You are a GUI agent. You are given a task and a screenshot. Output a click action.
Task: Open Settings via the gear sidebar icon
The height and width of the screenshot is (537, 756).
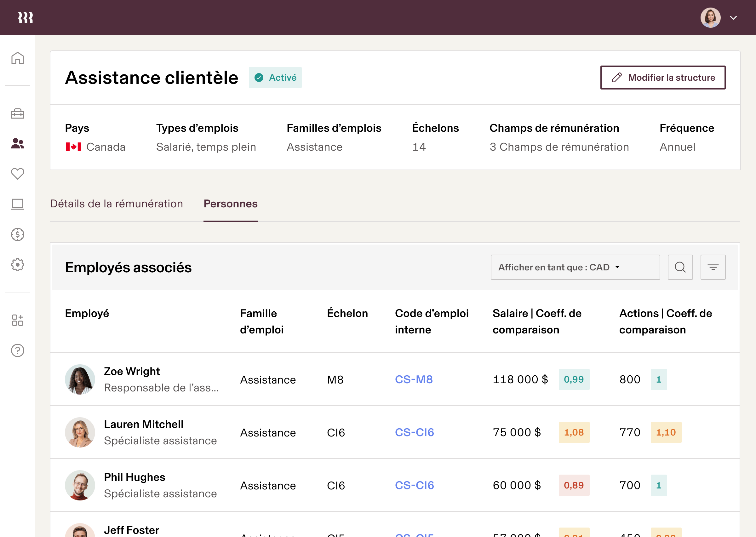[x=17, y=264]
